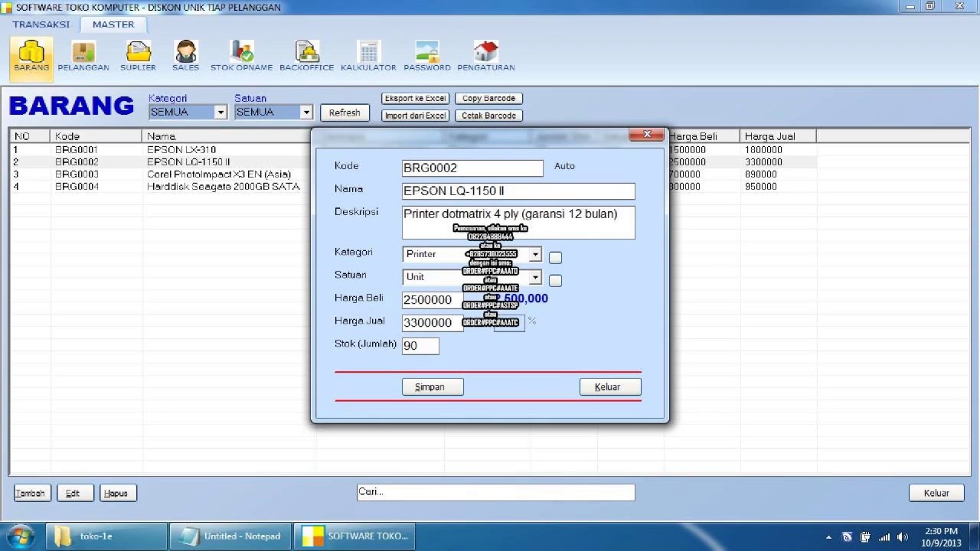Select Harga Jual value 950000

coord(761,187)
